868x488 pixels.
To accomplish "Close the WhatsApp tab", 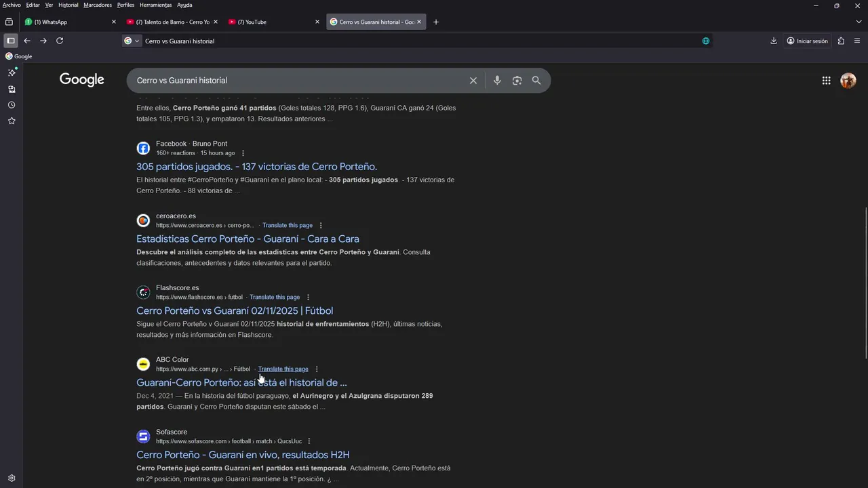I will coord(114,22).
